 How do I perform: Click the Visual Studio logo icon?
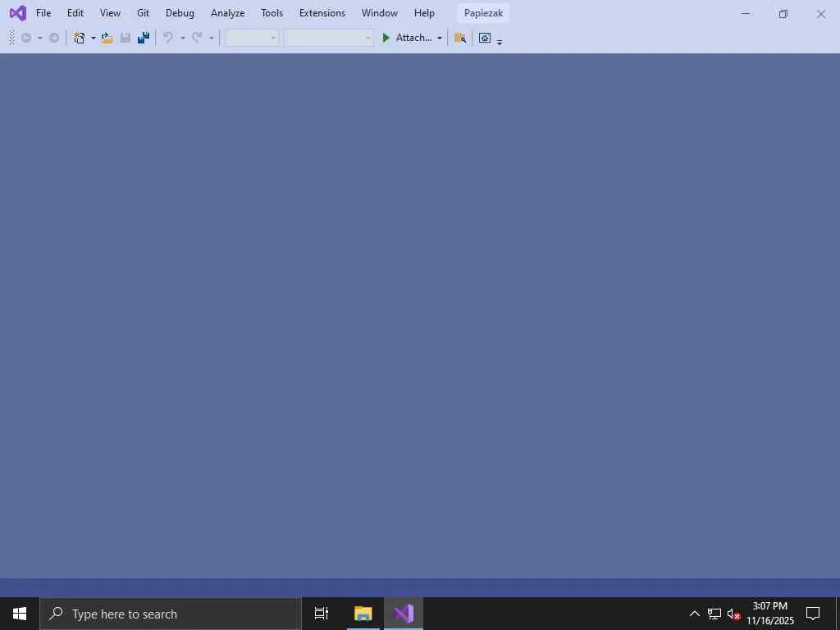point(18,13)
